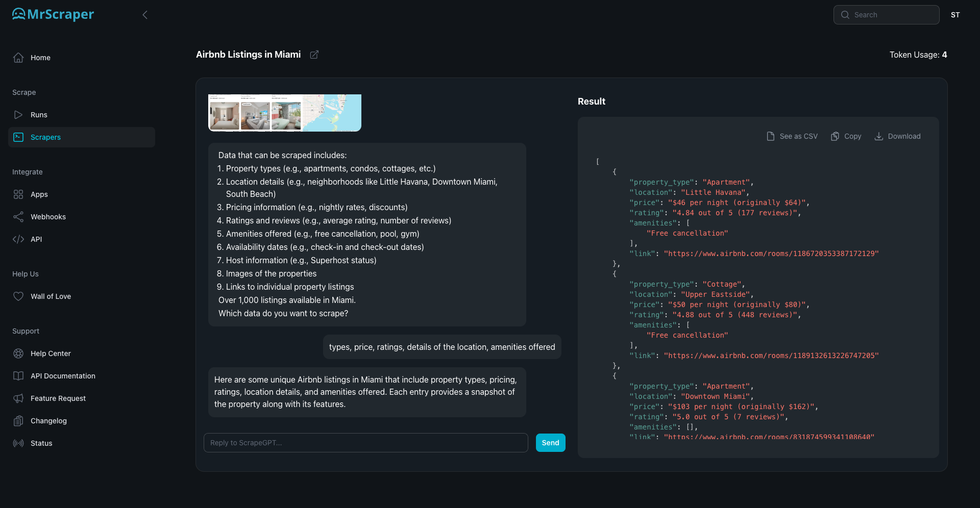
Task: Click the "Cottage" property type value
Action: pos(722,284)
